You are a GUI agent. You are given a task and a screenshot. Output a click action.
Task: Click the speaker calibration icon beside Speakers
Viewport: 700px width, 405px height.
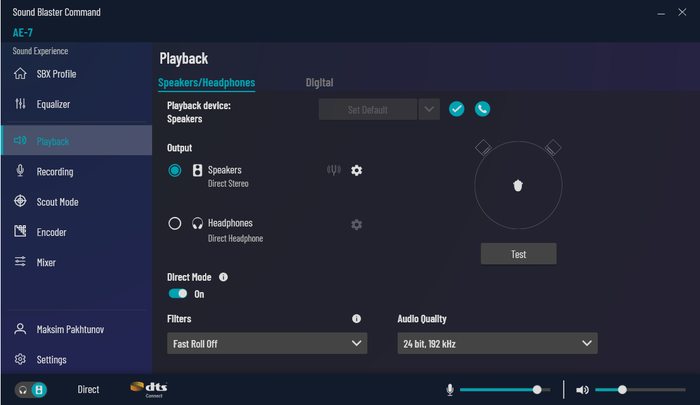pyautogui.click(x=333, y=170)
